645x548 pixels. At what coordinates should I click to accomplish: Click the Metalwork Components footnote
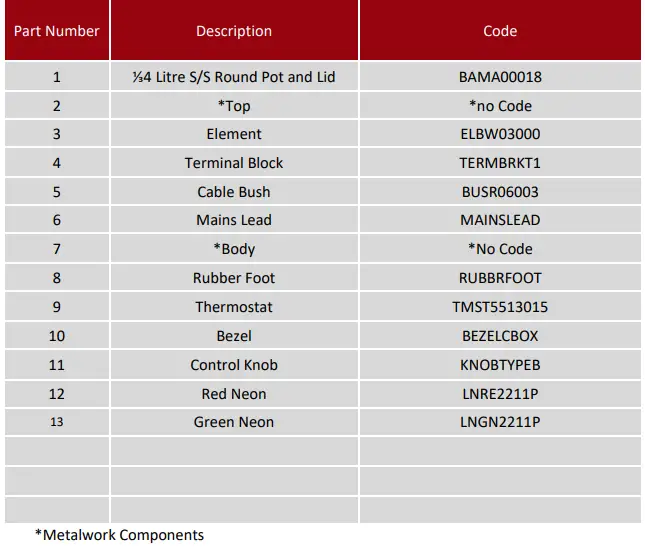119,535
